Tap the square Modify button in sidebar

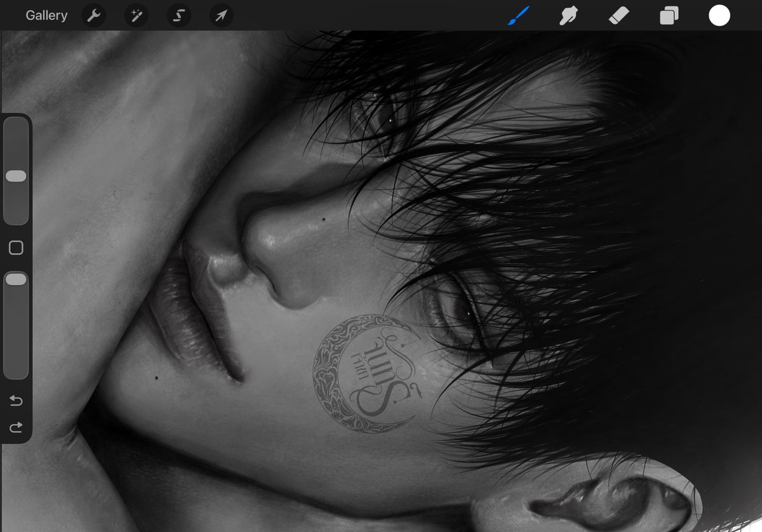pos(16,248)
